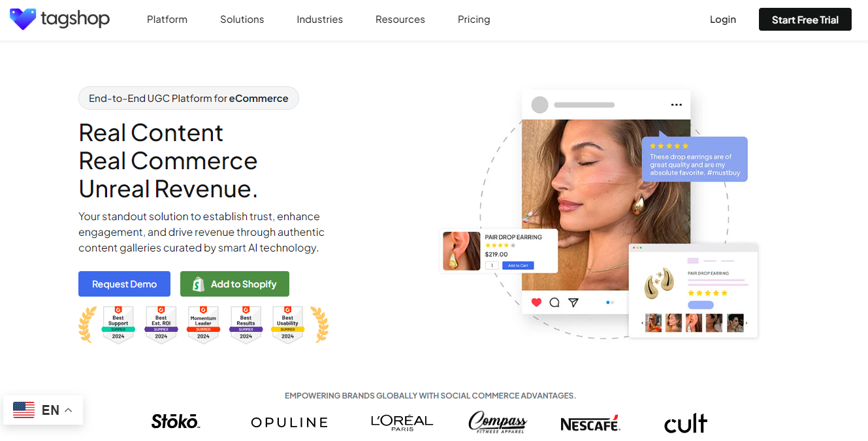Click the pair drop earring product thumbnail

pos(462,251)
